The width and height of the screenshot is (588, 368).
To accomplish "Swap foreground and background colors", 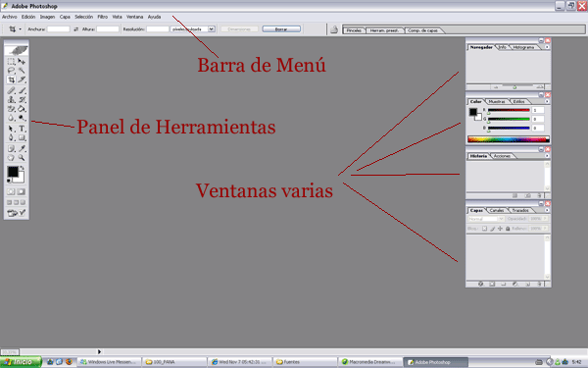I will 23,168.
